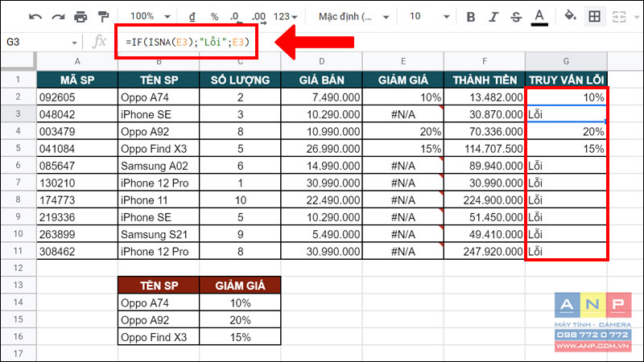Screen dimensions: 644x362
Task: Click quantity cell 10 in row 8
Action: (x=240, y=200)
